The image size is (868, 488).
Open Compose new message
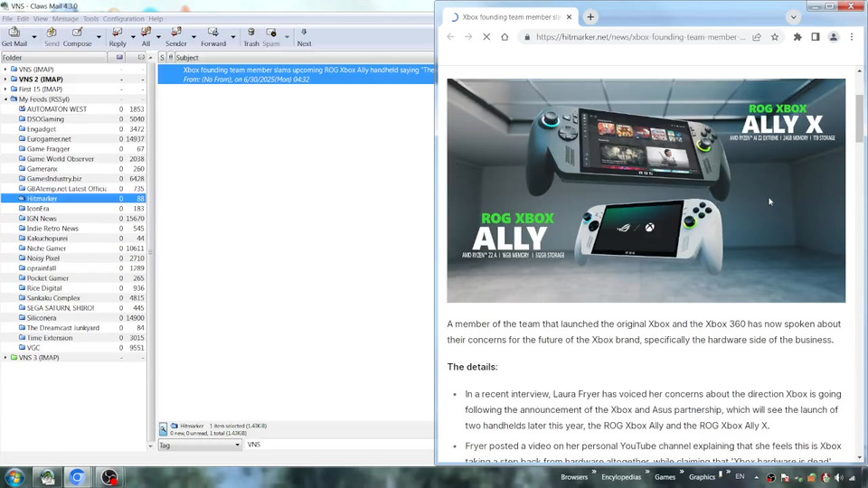[x=78, y=37]
